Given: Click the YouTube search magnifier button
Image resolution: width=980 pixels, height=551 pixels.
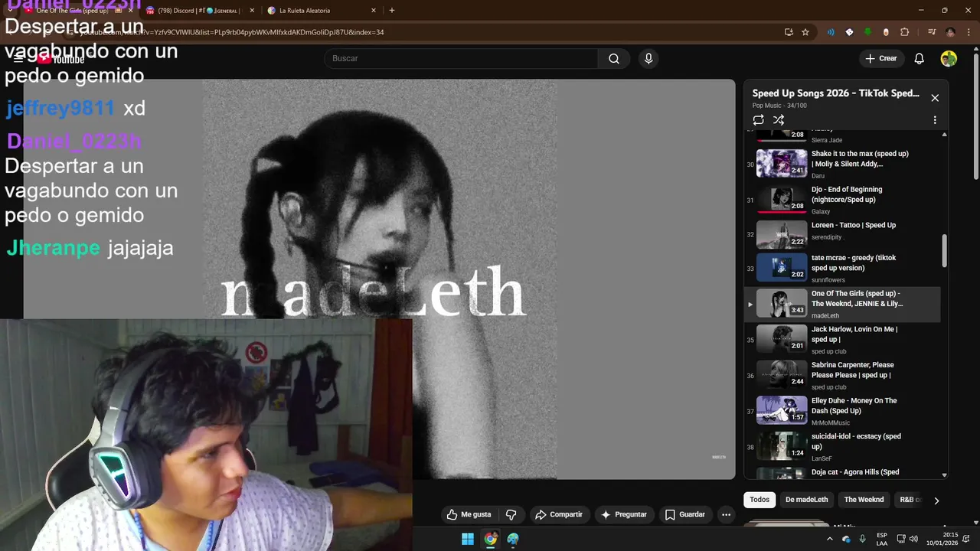Looking at the screenshot, I should [614, 59].
